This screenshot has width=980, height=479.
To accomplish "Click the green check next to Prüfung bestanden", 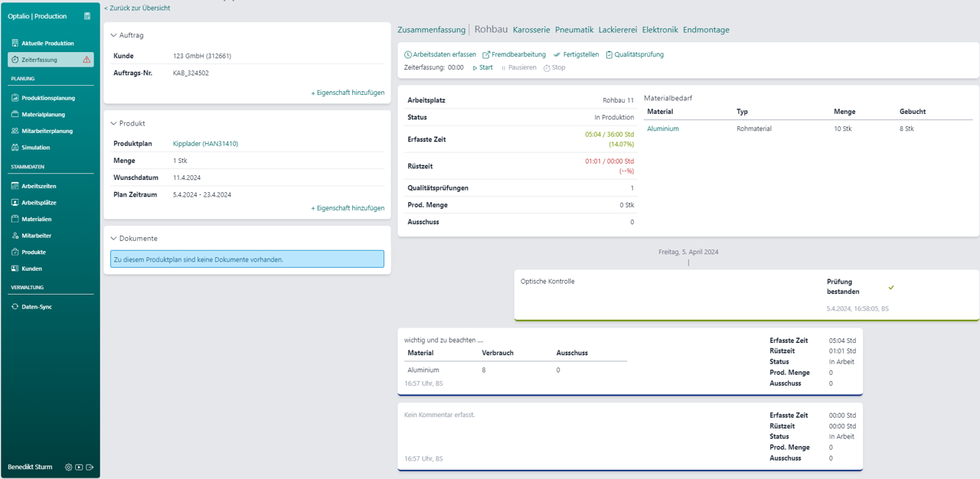I will [891, 288].
